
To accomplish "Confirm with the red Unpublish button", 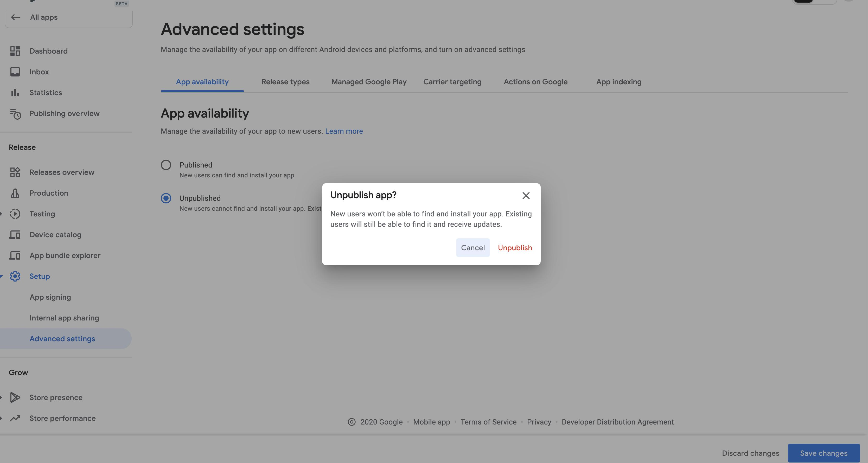I will pos(515,248).
